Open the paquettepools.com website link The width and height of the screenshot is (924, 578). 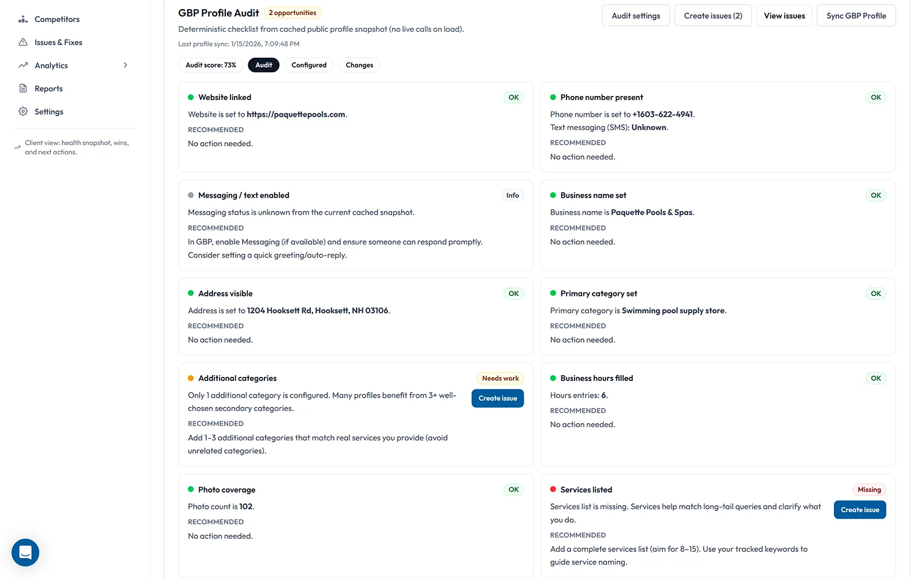[x=296, y=114]
